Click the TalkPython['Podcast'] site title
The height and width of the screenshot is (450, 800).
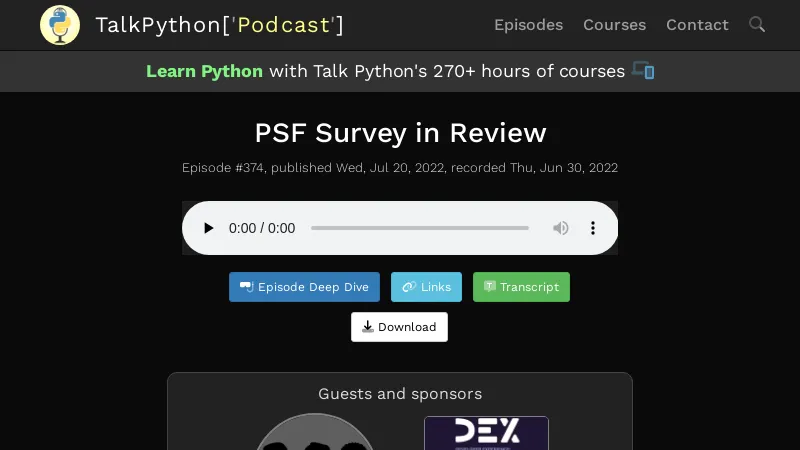coord(219,25)
